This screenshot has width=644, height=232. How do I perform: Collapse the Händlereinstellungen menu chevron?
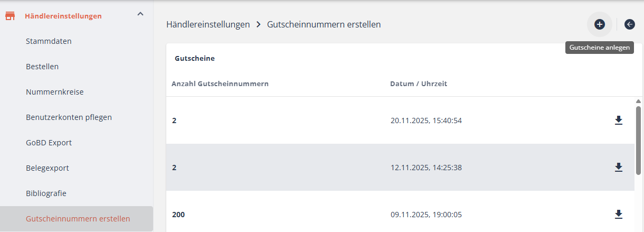(140, 14)
